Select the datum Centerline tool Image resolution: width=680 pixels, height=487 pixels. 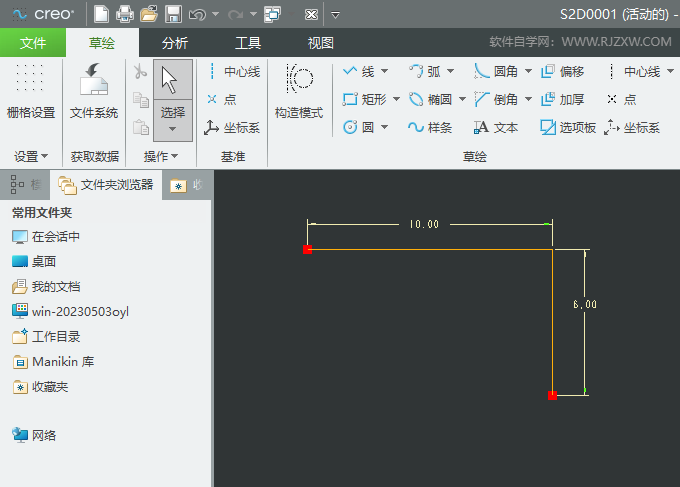pos(234,72)
